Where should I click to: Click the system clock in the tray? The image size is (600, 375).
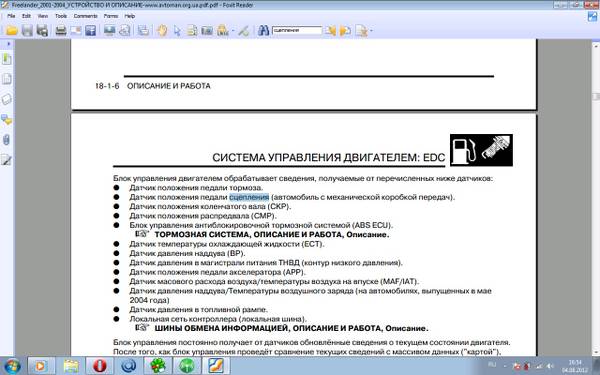point(575,366)
